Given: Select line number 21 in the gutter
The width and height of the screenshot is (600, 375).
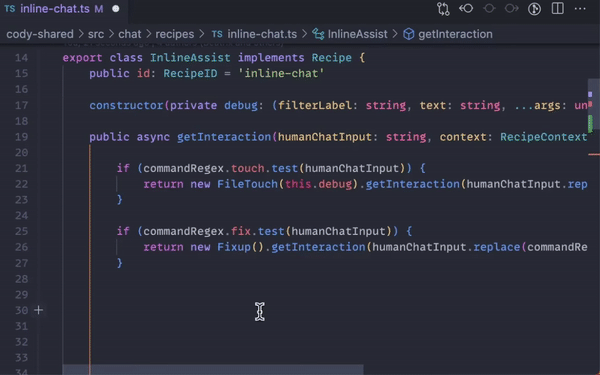Looking at the screenshot, I should point(21,168).
